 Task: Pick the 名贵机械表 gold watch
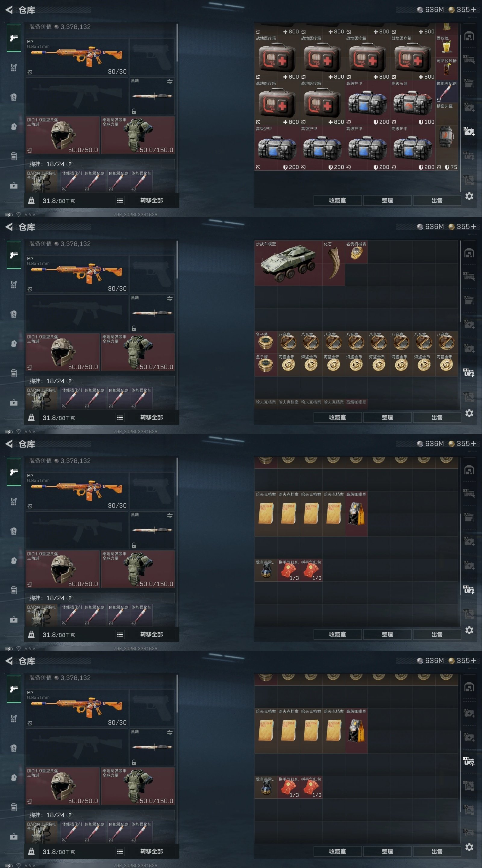coord(356,252)
